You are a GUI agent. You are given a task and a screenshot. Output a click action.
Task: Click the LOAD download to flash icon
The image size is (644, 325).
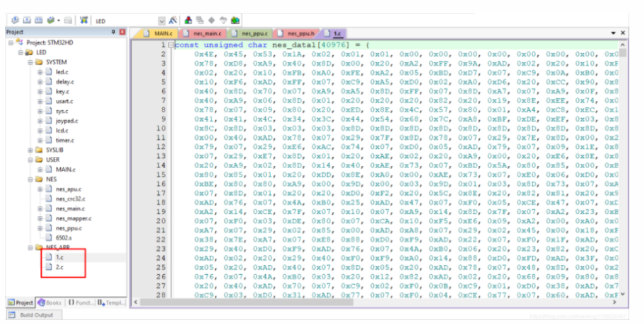click(84, 20)
